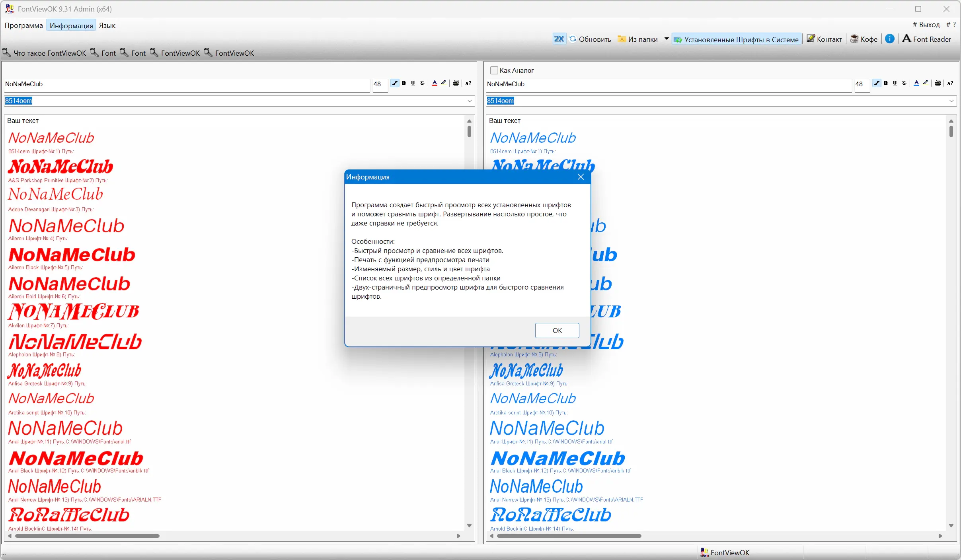The image size is (961, 560).
Task: Open the Программа menu
Action: [x=23, y=25]
